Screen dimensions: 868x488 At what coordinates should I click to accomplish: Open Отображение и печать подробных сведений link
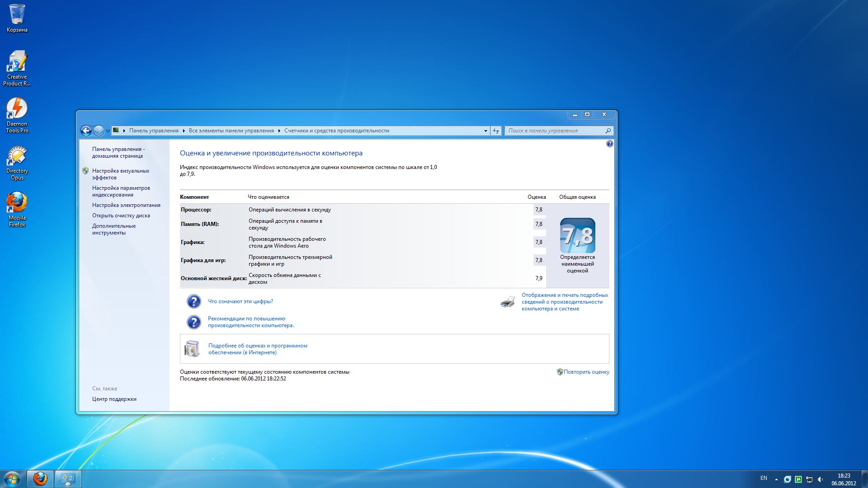(x=565, y=302)
